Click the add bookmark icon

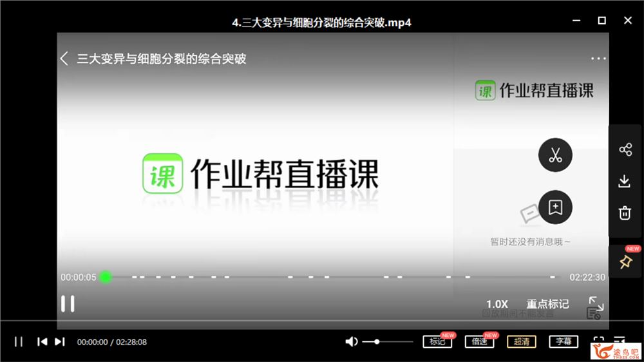[x=555, y=207]
